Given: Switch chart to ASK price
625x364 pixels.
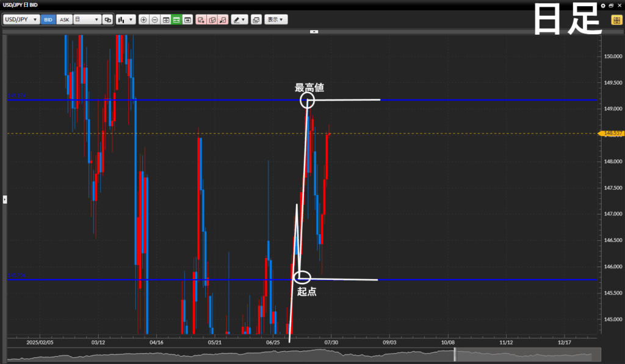Looking at the screenshot, I should 64,20.
